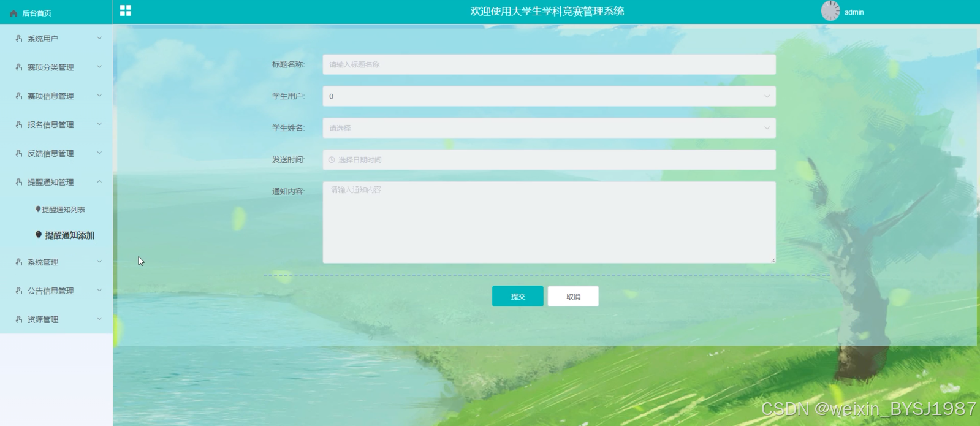
Task: Open the 学生姓名 dropdown
Action: 549,128
